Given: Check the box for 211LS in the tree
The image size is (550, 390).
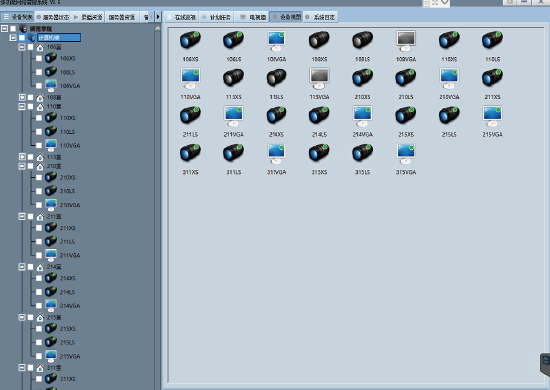Looking at the screenshot, I should click(39, 241).
